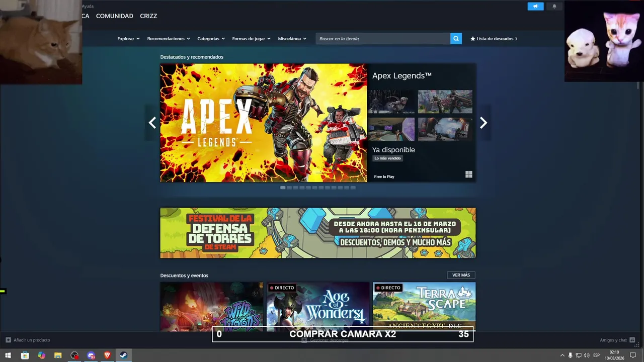Open the Wild Woods sale card

(212, 307)
